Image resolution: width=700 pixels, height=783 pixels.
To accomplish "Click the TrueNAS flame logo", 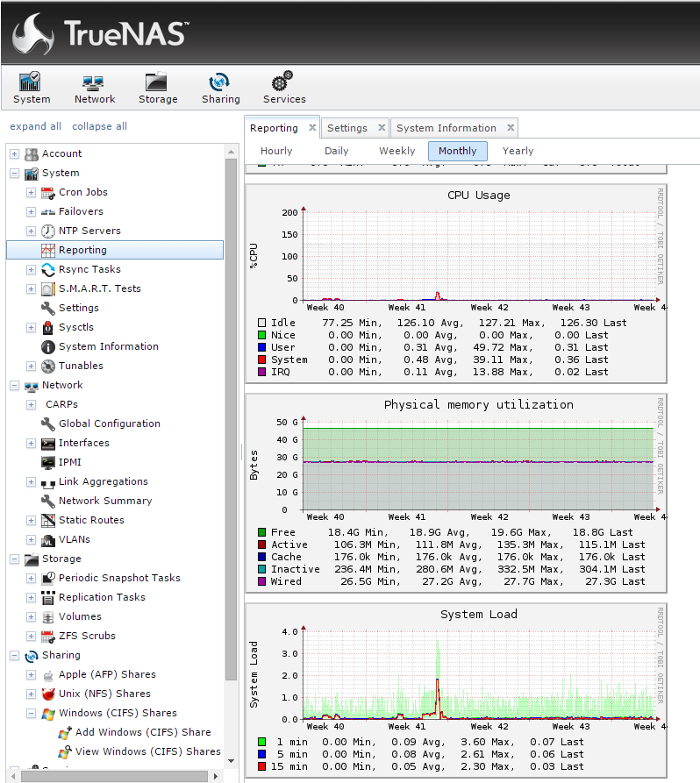I will coord(33,33).
